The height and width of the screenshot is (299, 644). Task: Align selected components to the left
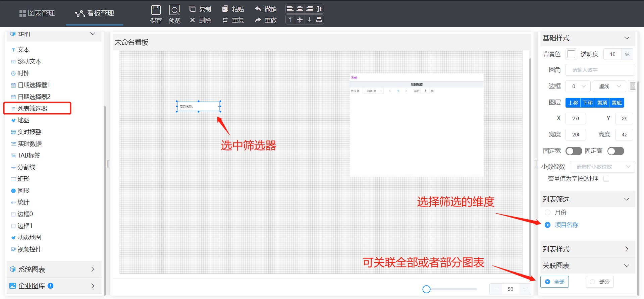pos(290,9)
